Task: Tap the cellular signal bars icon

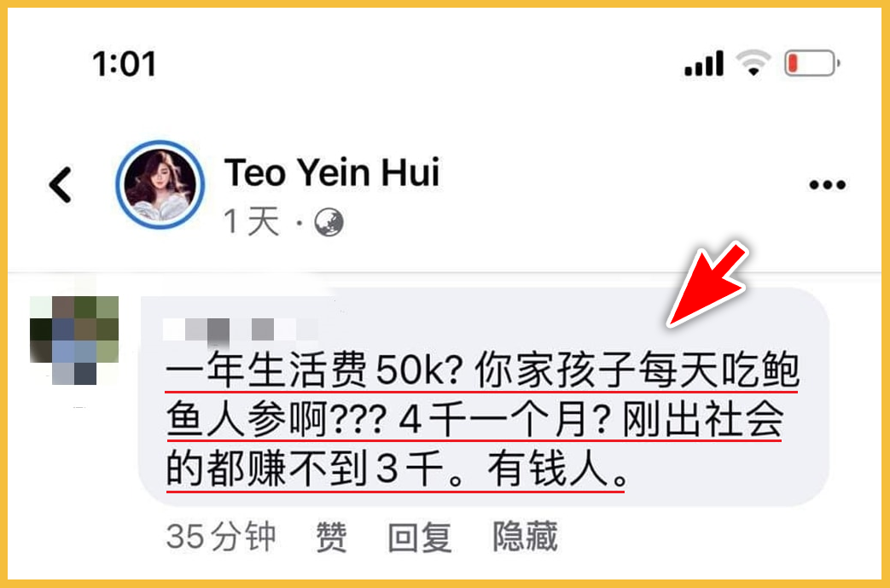Action: (704, 63)
